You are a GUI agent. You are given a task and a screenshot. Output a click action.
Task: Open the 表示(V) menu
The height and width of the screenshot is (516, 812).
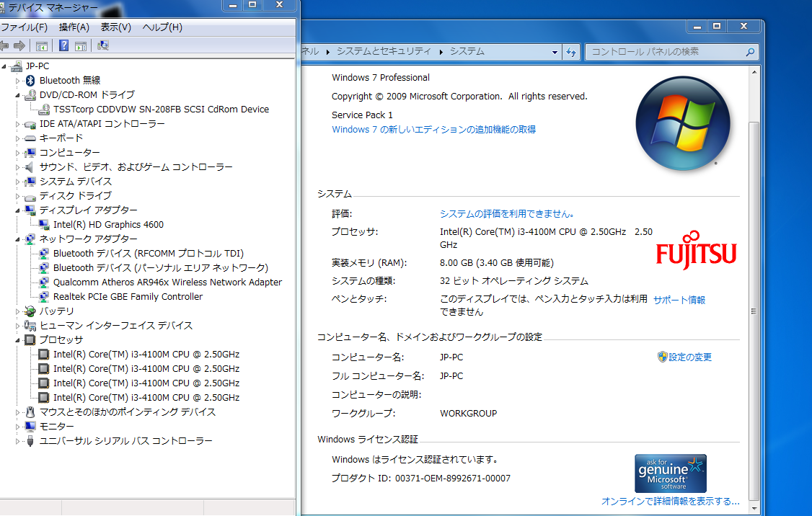point(115,27)
